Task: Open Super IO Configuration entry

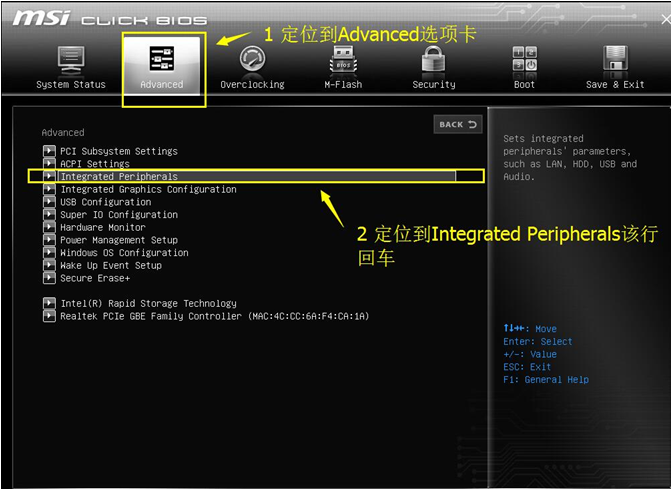Action: point(119,214)
